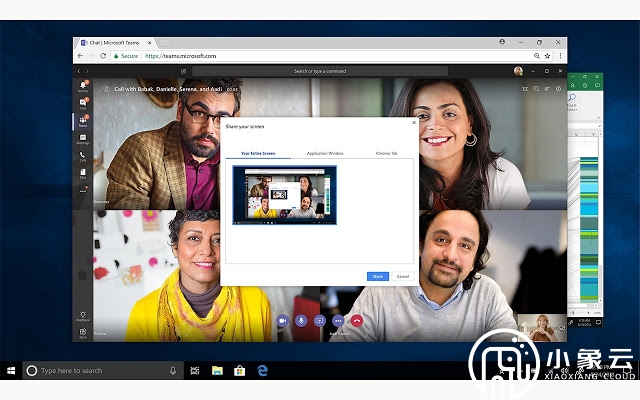Open Find & Select in Excel window
The width and height of the screenshot is (640, 400).
coord(572,102)
